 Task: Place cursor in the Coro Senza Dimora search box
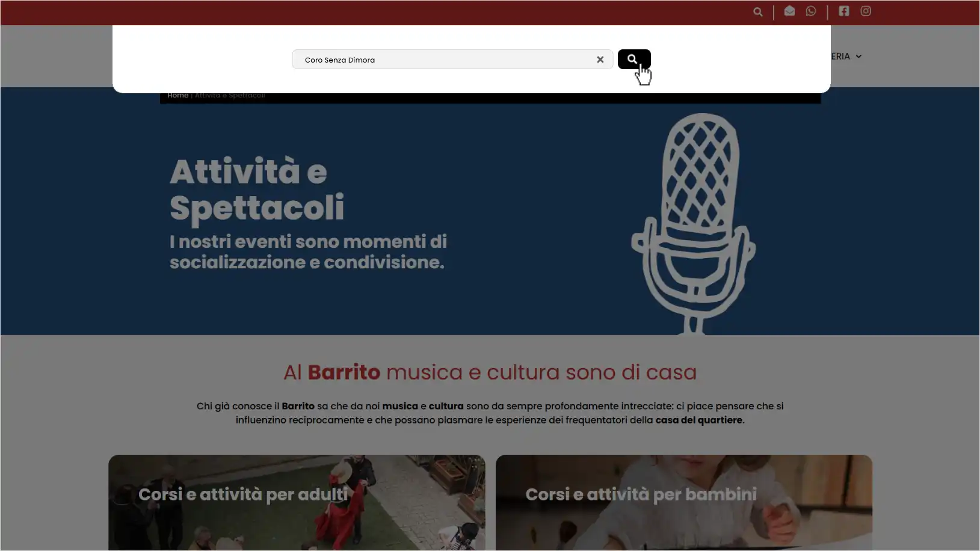(451, 59)
